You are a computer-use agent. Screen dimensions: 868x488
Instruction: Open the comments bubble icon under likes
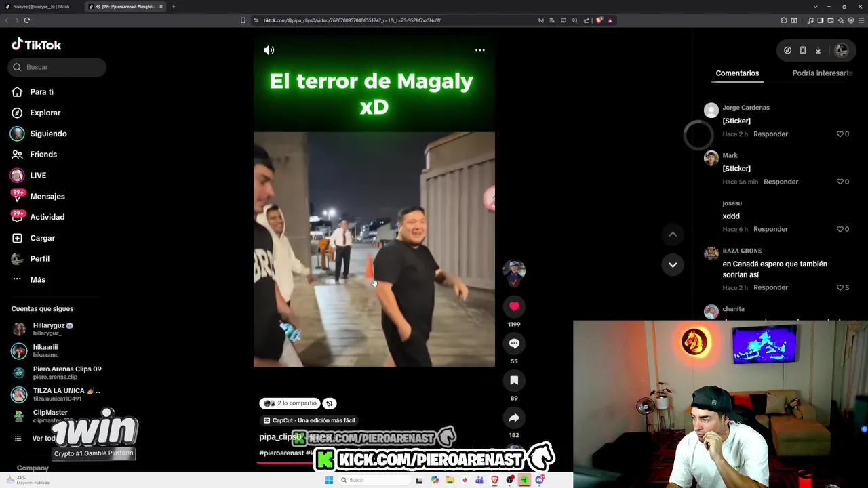pos(514,344)
